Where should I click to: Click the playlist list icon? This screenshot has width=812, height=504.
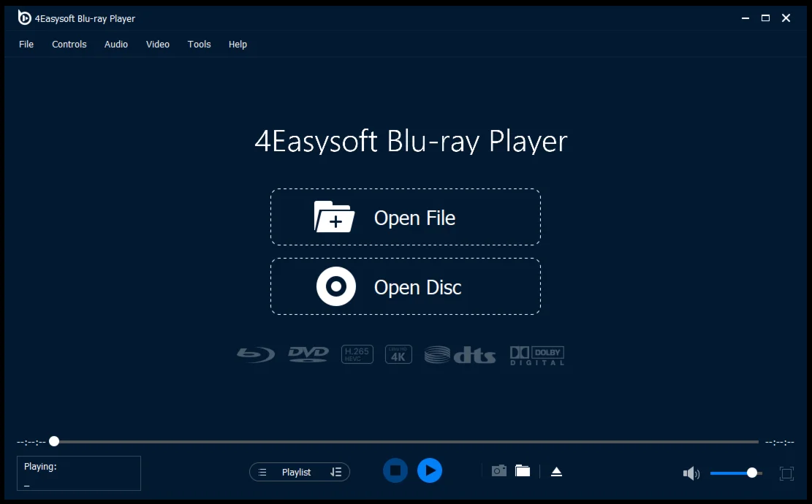262,472
